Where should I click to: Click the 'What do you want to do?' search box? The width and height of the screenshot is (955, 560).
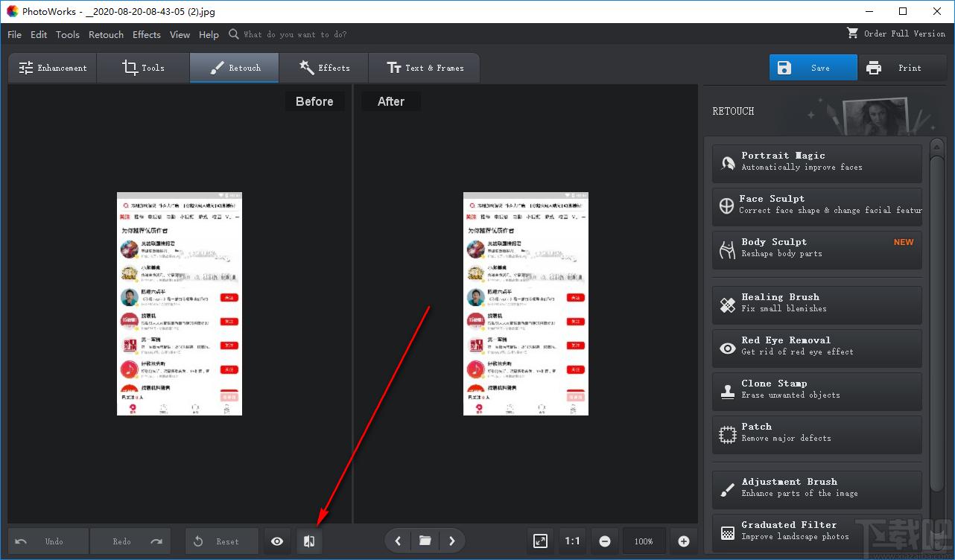pyautogui.click(x=295, y=34)
